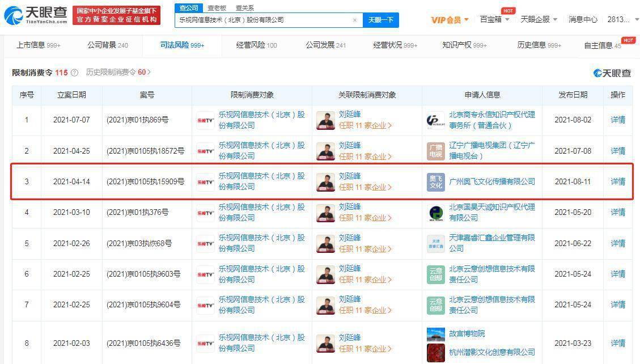This screenshot has height=364, width=640.
Task: Open 辽宁广播电视 applicant logo icon
Action: 435,151
